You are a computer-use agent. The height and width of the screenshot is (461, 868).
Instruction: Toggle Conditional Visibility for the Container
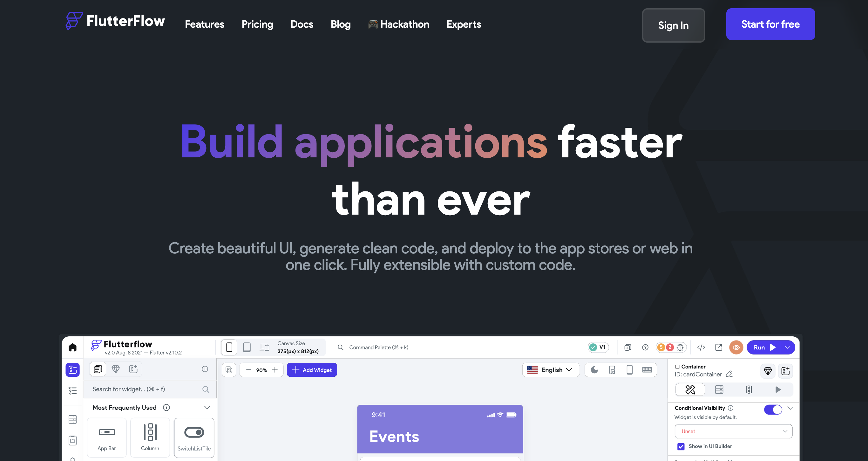(774, 409)
